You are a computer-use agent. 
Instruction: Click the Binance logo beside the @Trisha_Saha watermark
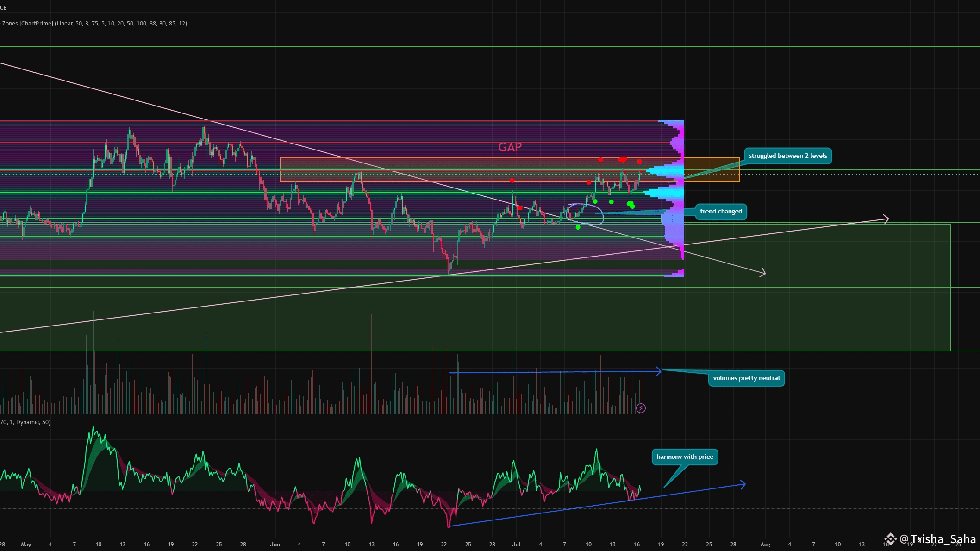click(x=890, y=539)
